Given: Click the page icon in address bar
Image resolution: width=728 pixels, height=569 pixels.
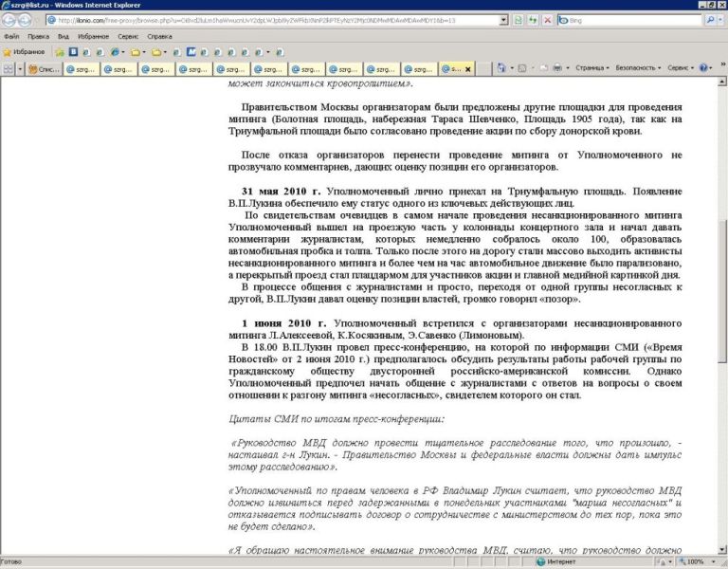Looking at the screenshot, I should point(51,20).
